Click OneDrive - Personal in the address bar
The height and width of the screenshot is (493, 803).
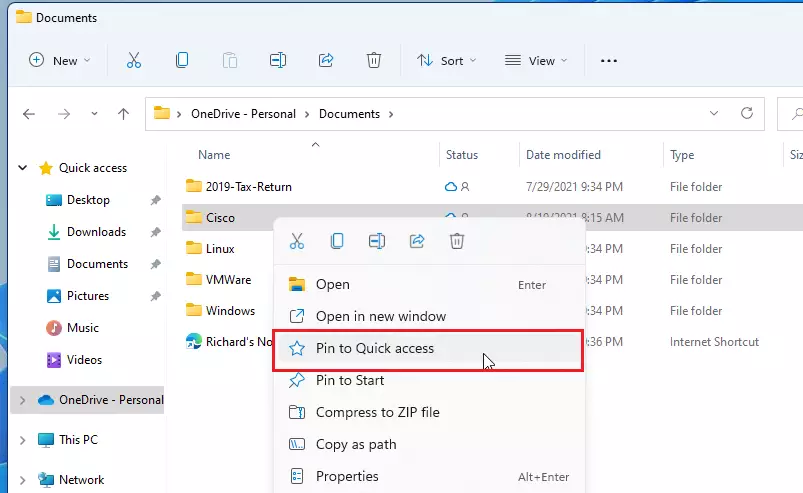(243, 114)
